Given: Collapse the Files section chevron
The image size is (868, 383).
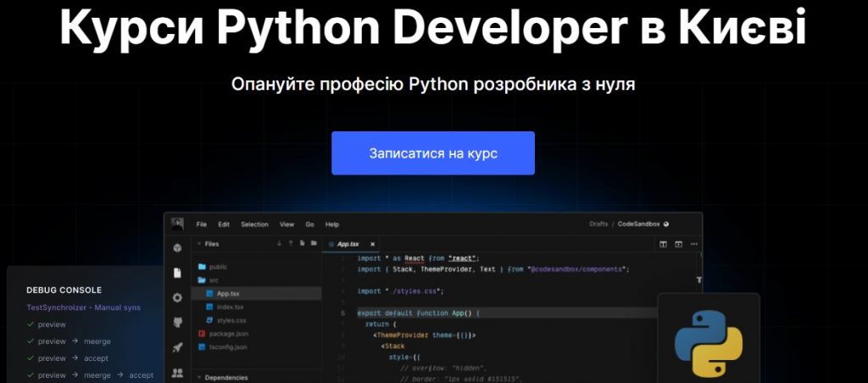Looking at the screenshot, I should (x=198, y=243).
